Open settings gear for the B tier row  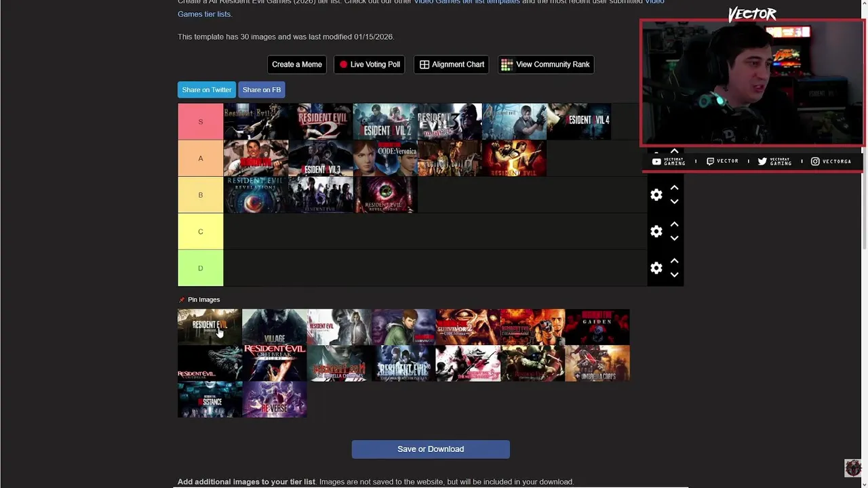pyautogui.click(x=656, y=195)
